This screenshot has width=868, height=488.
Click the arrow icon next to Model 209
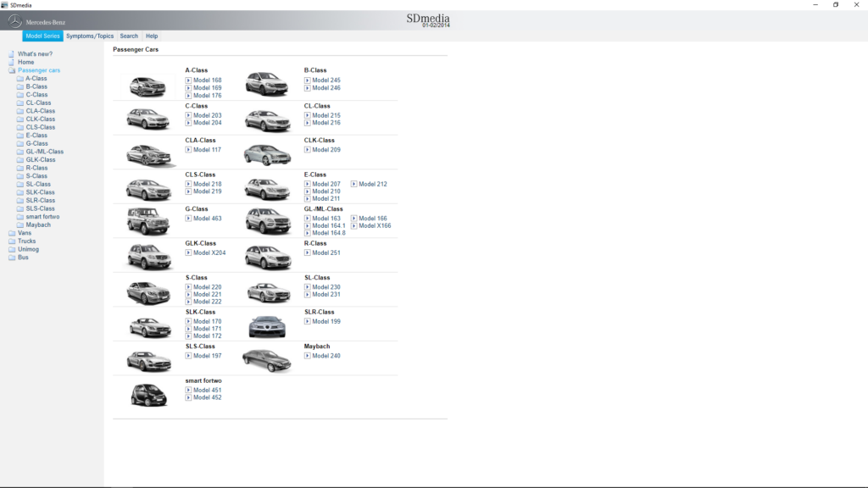point(307,148)
